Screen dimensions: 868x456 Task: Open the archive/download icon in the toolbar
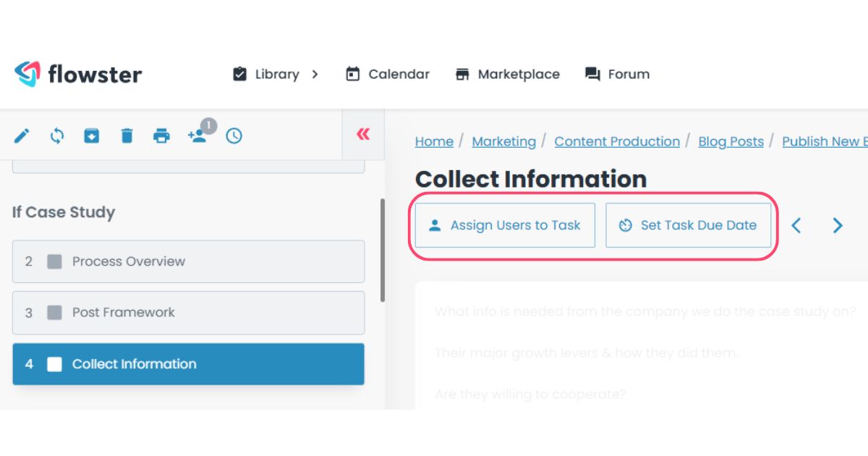(91, 135)
